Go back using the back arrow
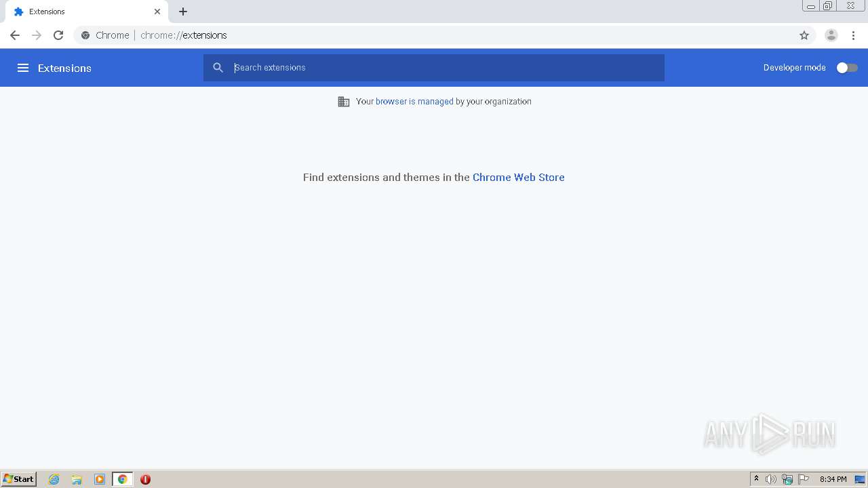The width and height of the screenshot is (868, 488). [x=15, y=35]
